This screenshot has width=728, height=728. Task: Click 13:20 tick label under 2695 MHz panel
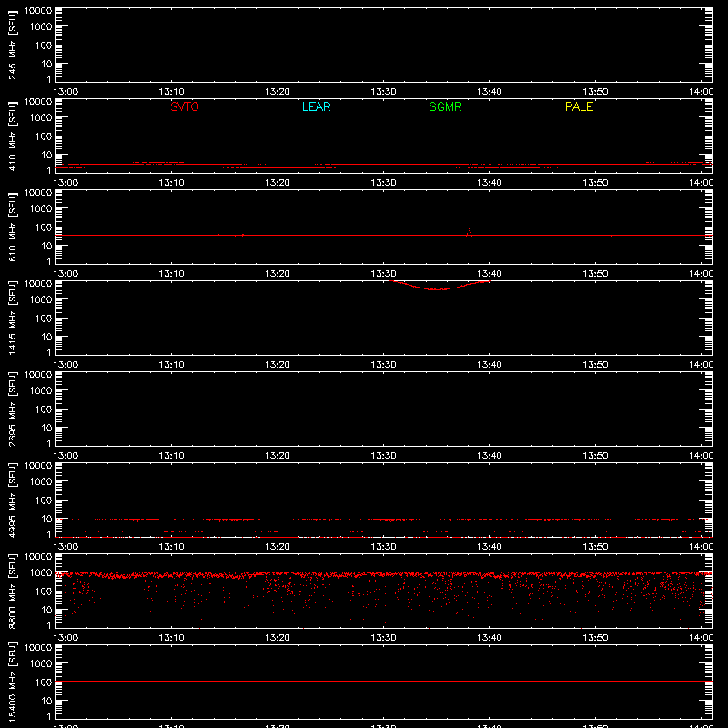pos(278,456)
